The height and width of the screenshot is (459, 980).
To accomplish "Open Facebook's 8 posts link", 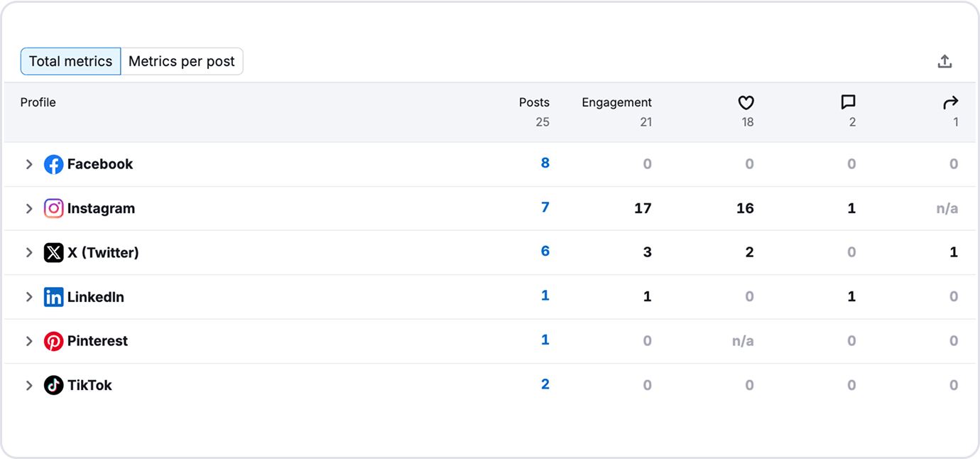I will (x=545, y=163).
